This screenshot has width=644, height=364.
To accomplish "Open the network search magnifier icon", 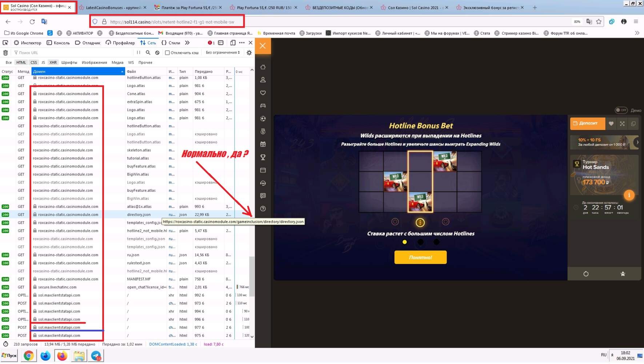I will point(148,53).
